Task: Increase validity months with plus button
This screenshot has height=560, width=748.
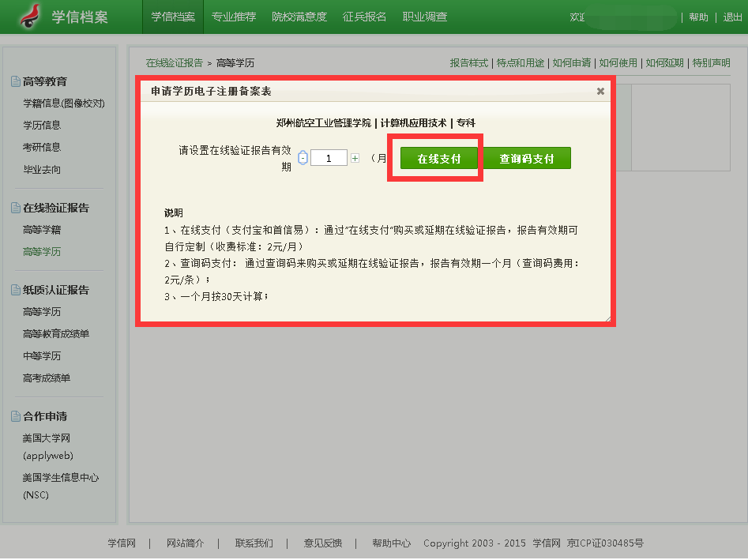Action: pos(355,158)
